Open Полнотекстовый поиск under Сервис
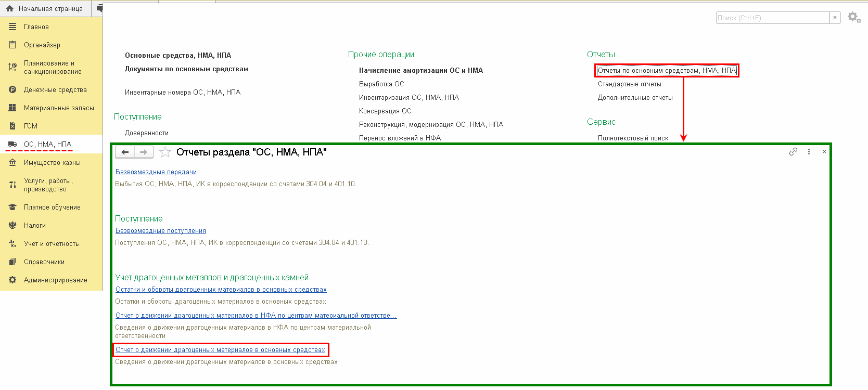 pos(633,138)
